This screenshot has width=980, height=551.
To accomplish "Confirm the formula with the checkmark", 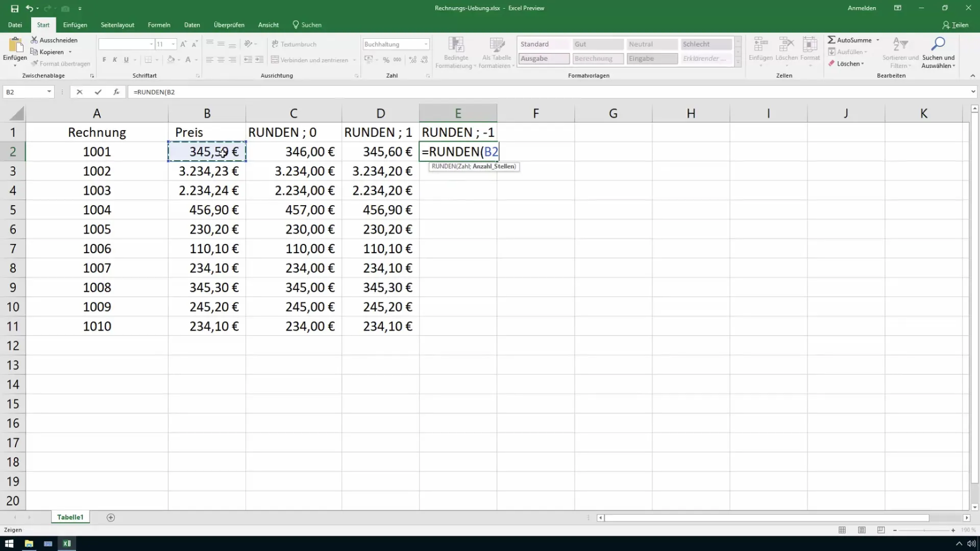I will point(97,92).
